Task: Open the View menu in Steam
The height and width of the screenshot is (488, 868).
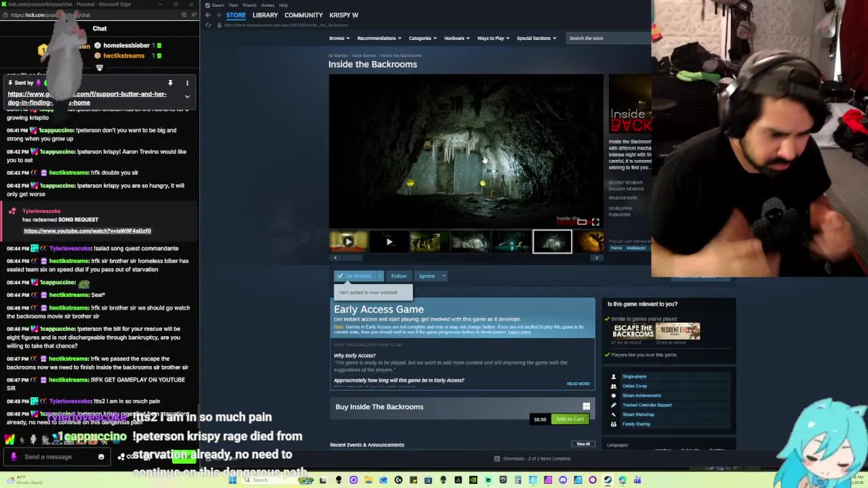Action: tap(233, 5)
